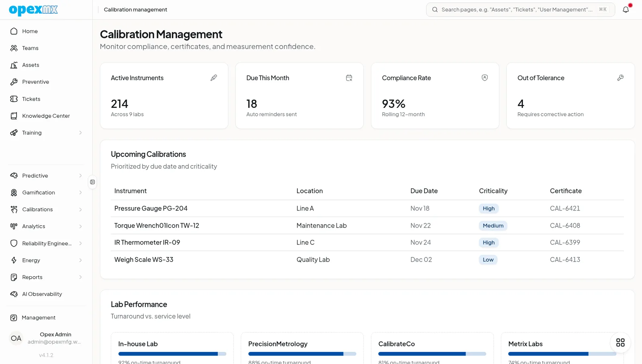
Task: Expand the Predictive submenu chevron
Action: coord(80,176)
